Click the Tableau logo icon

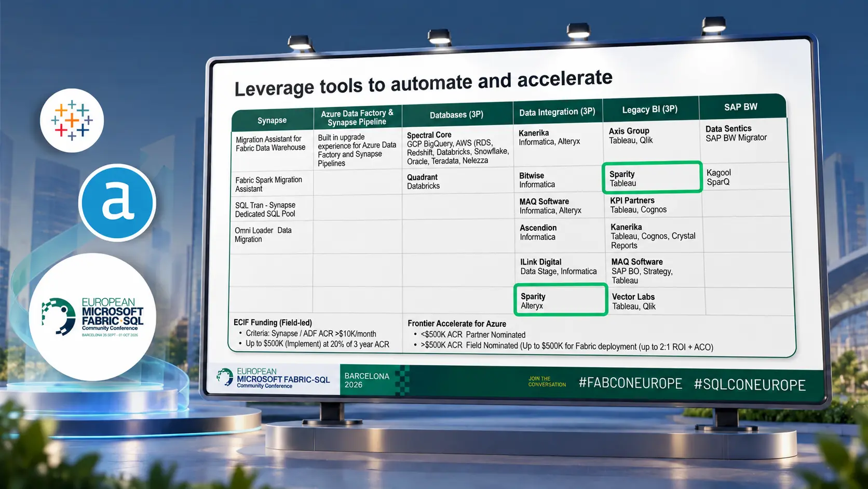pos(72,121)
